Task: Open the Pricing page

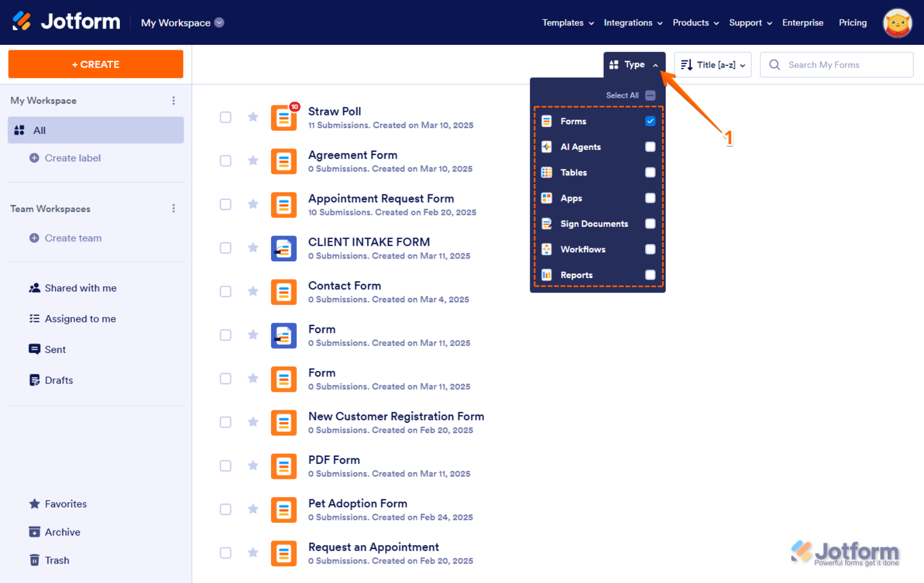Action: 853,23
